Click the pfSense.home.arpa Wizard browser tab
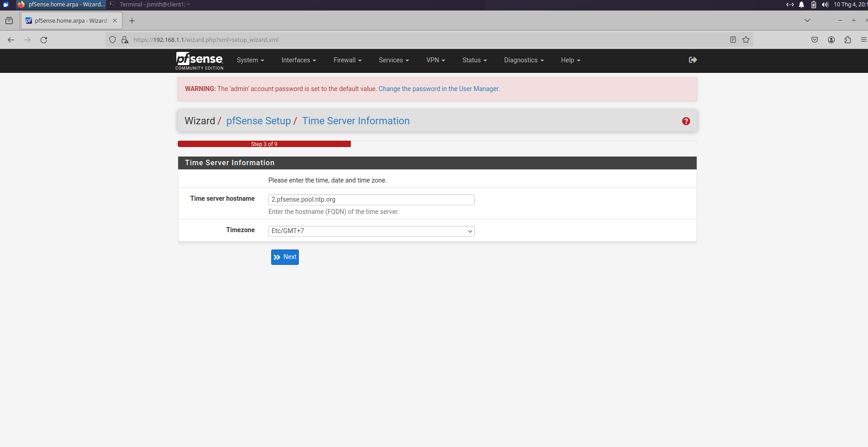This screenshot has width=868, height=447. point(72,20)
